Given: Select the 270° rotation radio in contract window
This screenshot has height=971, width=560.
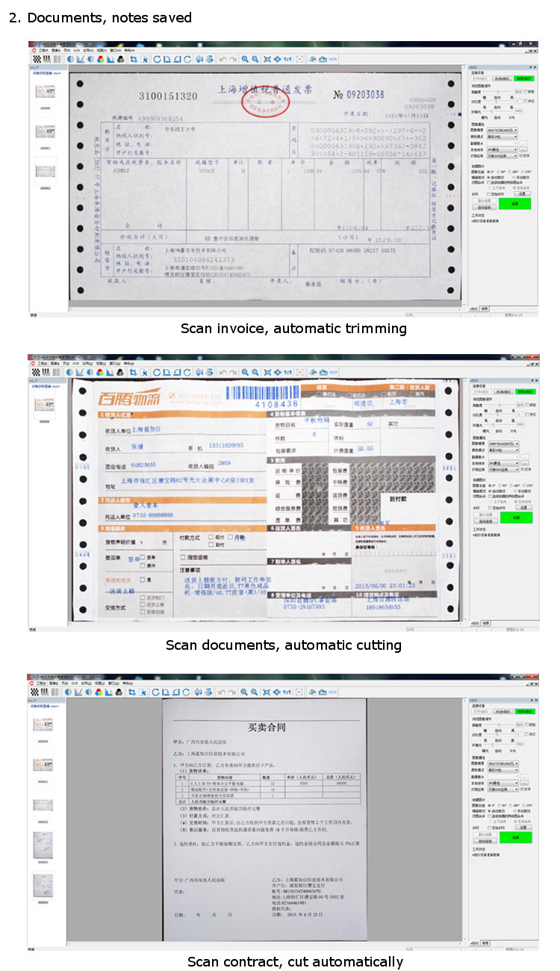Looking at the screenshot, I should click(523, 805).
